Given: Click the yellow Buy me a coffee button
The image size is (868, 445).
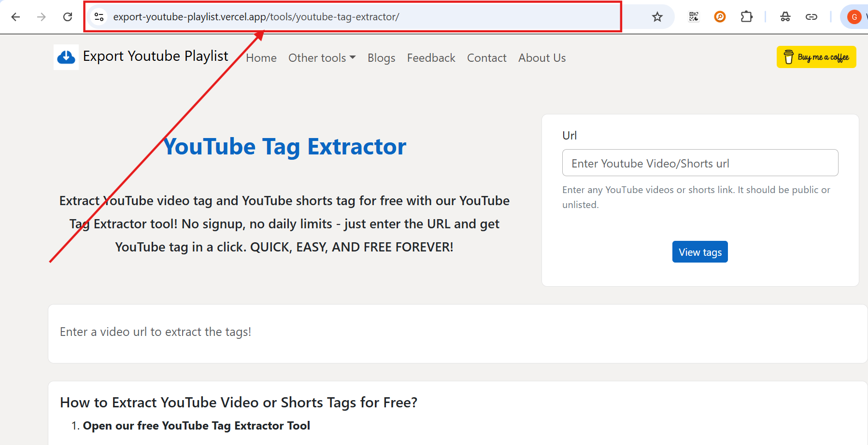Looking at the screenshot, I should pyautogui.click(x=816, y=57).
